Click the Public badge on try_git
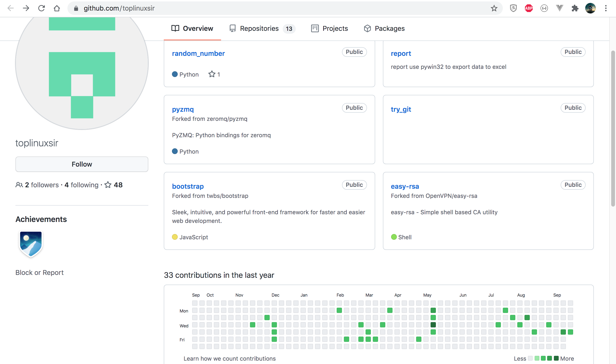 [573, 108]
